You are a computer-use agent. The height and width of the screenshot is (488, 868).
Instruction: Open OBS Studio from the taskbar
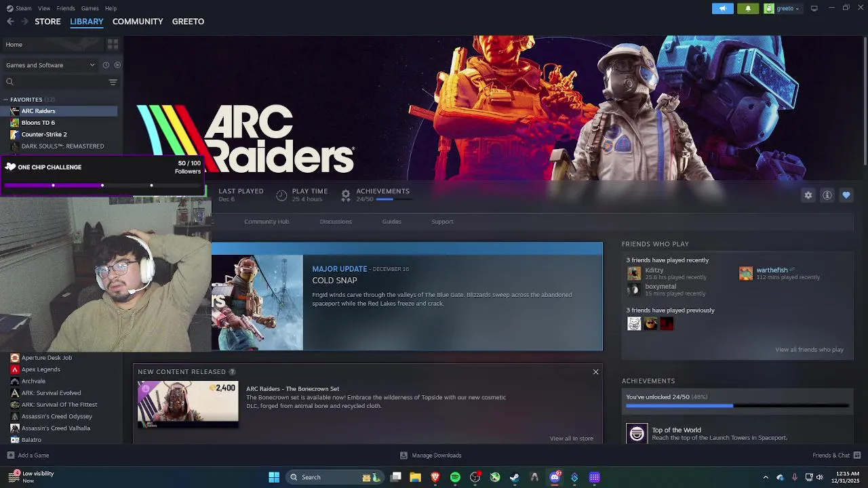[x=475, y=477]
